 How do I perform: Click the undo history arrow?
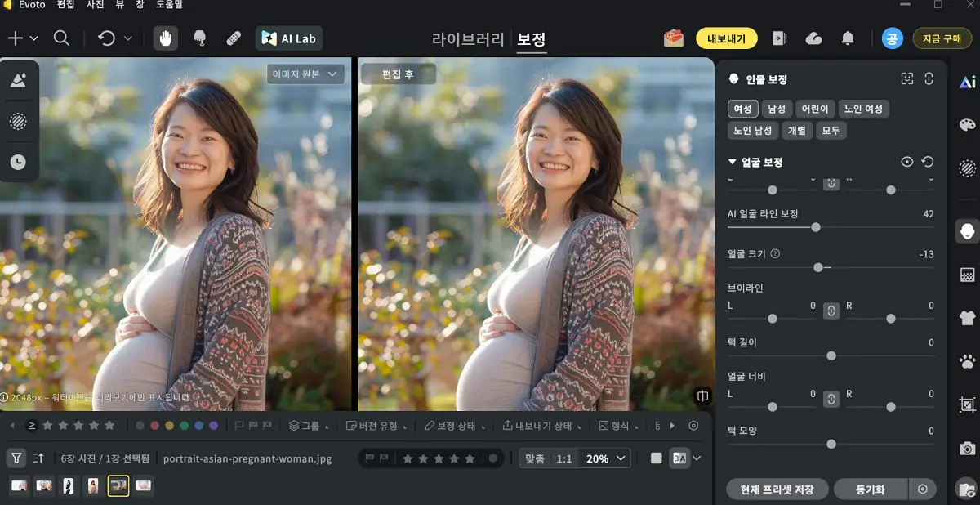107,38
